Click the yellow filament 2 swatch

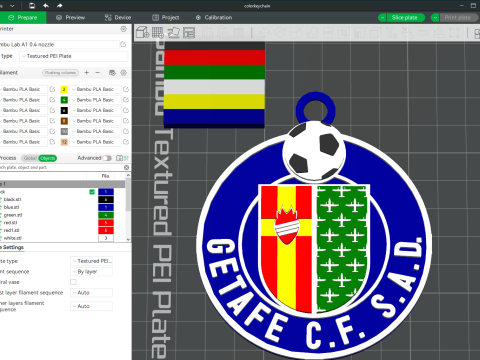pyautogui.click(x=64, y=89)
